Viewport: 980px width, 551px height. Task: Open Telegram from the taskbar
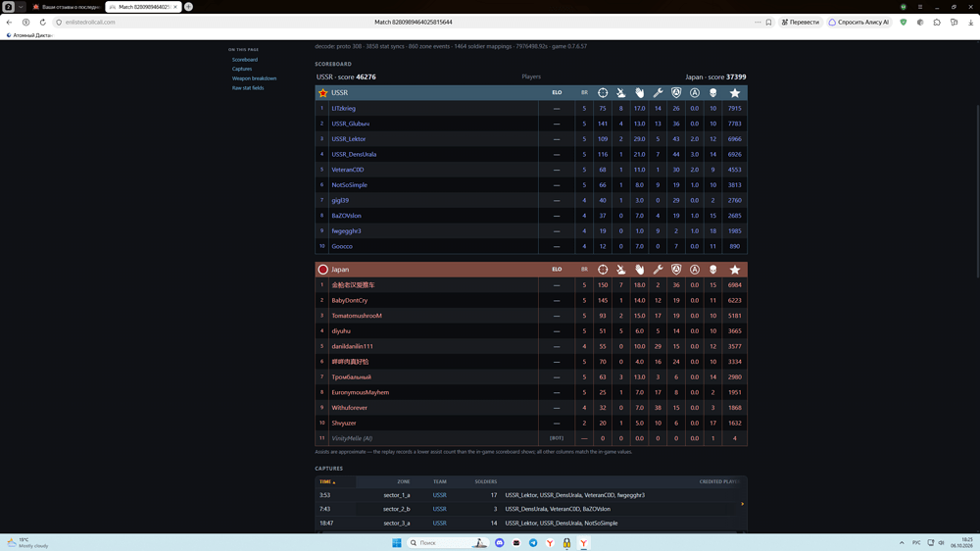(533, 543)
